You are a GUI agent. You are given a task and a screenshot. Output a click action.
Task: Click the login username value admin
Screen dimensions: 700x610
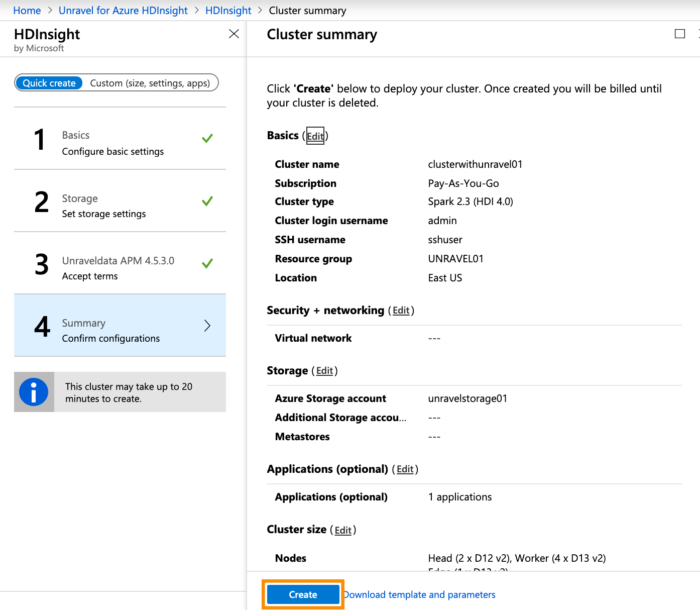[442, 221]
